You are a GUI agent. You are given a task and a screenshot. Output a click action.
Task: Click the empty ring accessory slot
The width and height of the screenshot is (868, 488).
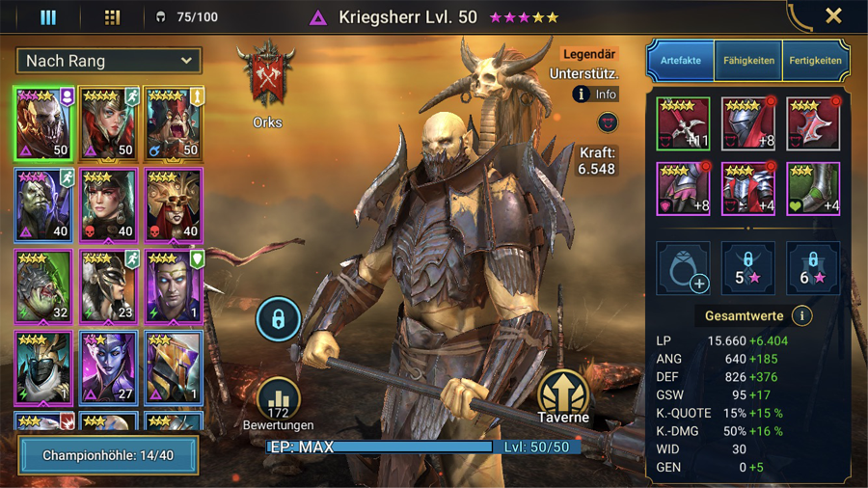pos(683,268)
